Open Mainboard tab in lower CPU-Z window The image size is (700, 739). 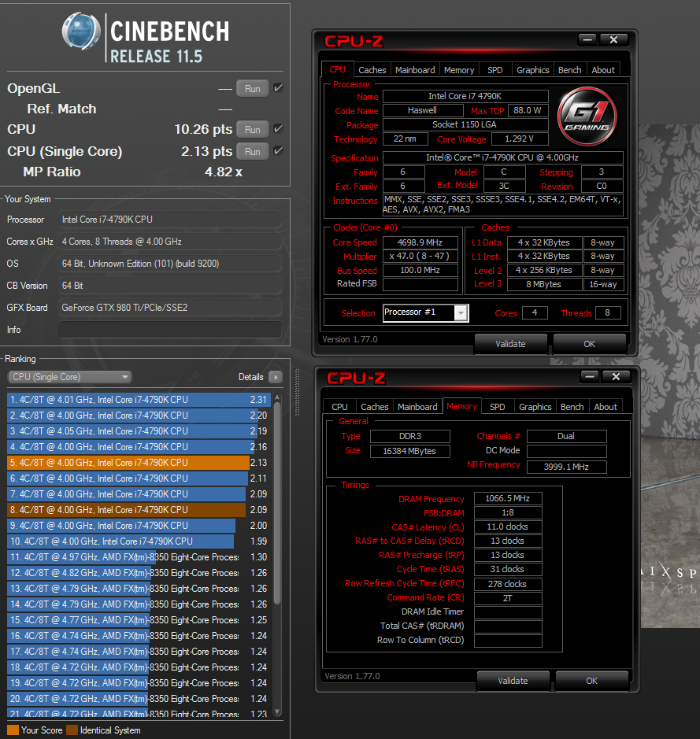[417, 407]
